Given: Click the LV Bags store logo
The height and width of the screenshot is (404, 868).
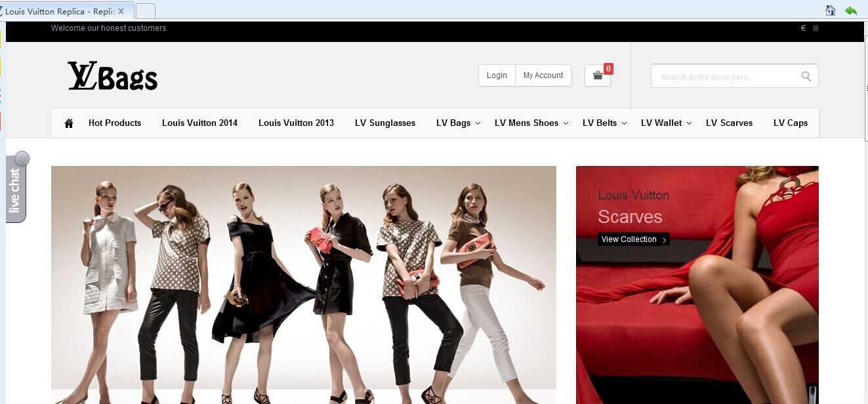Looking at the screenshot, I should click(x=112, y=75).
